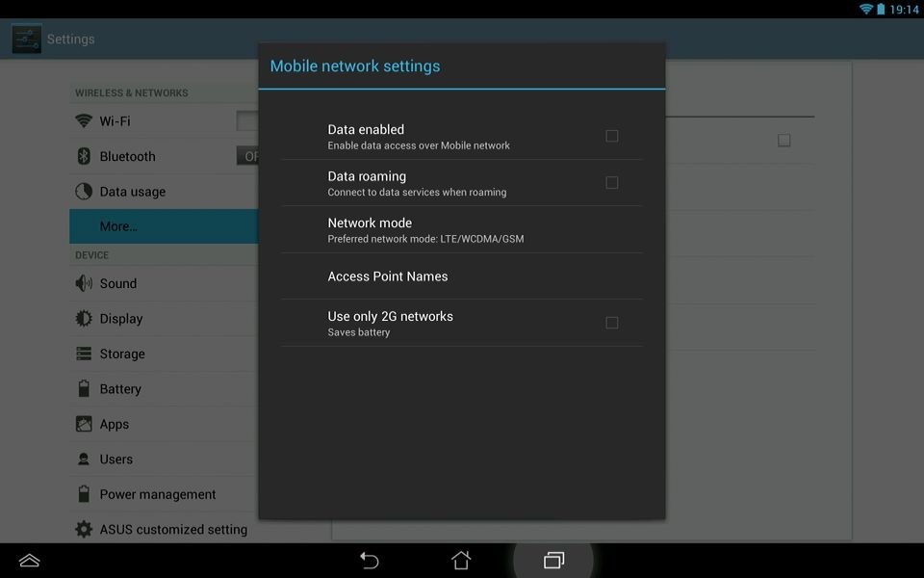Open Power management label

point(157,494)
